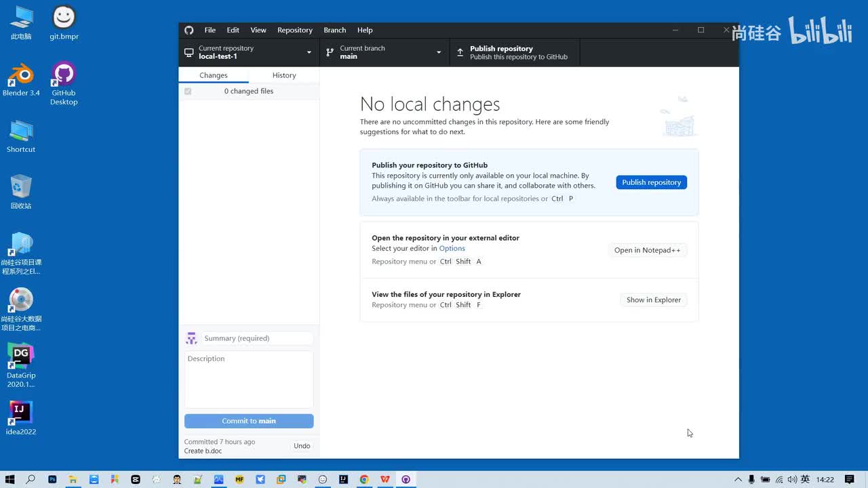The height and width of the screenshot is (488, 868).
Task: Open the File menu
Action: pos(210,30)
